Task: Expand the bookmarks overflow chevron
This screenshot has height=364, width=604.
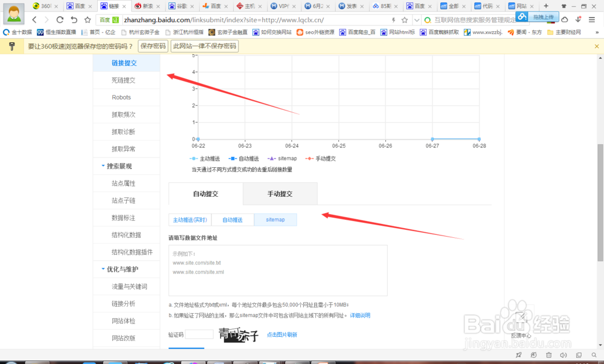Action: pos(597,33)
